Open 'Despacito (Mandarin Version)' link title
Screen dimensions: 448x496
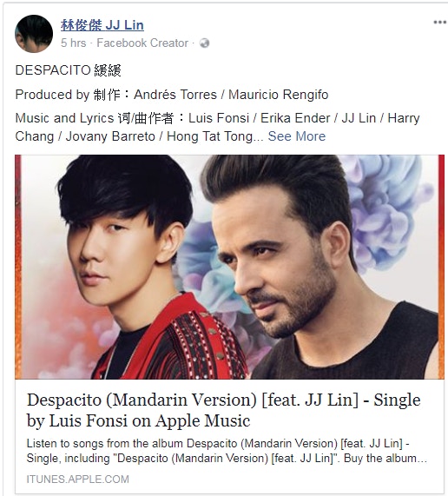[x=223, y=410]
